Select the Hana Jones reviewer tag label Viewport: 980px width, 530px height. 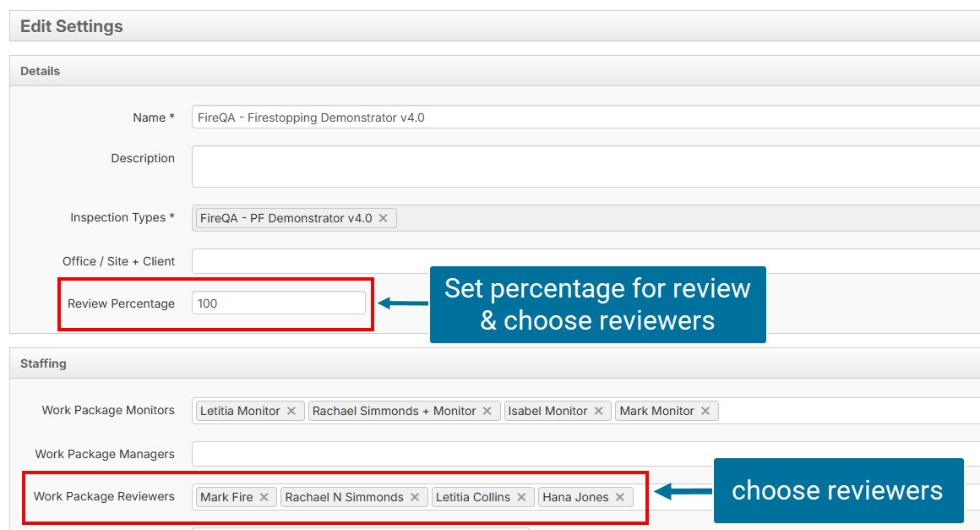click(x=574, y=497)
